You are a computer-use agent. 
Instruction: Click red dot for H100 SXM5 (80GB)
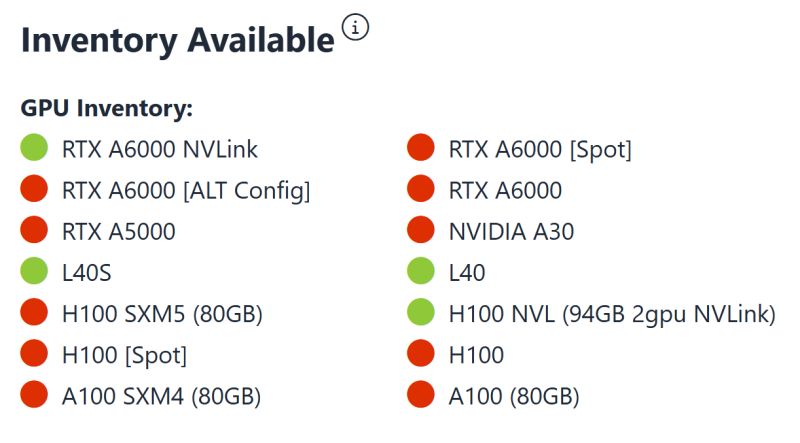coord(34,313)
